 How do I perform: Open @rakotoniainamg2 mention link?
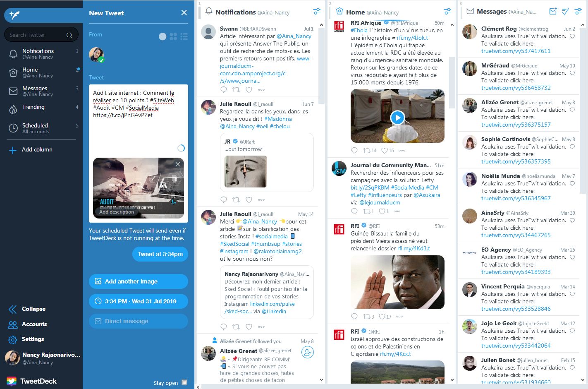tap(277, 251)
